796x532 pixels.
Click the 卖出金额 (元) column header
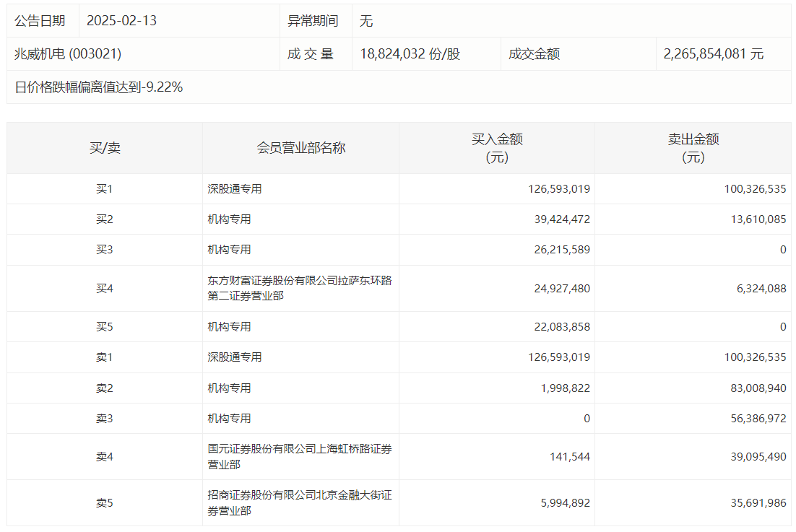pos(693,148)
